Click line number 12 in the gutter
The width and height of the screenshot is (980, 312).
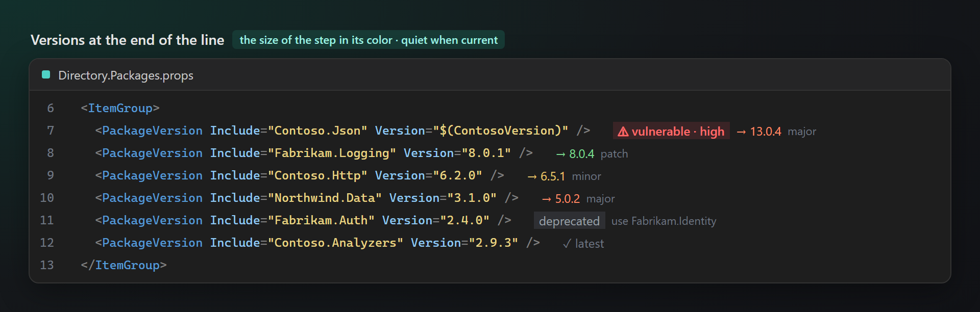tap(47, 243)
